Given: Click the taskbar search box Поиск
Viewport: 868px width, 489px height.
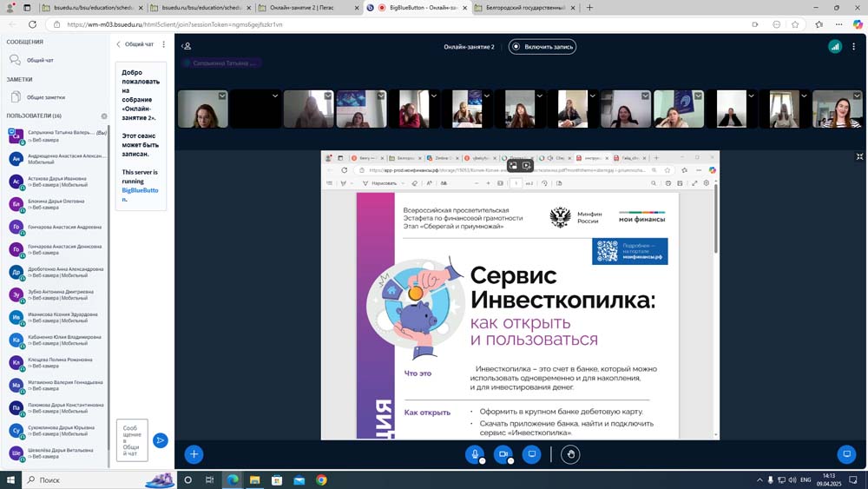Looking at the screenshot, I should pos(100,479).
